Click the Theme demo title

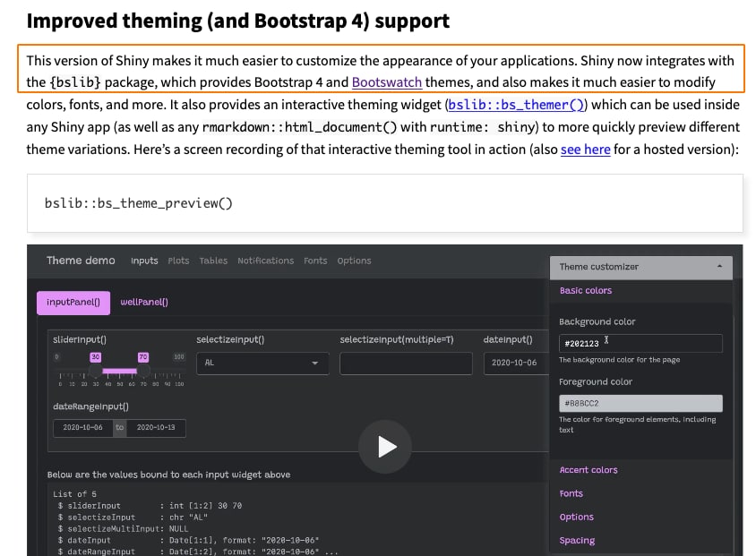[x=81, y=261]
